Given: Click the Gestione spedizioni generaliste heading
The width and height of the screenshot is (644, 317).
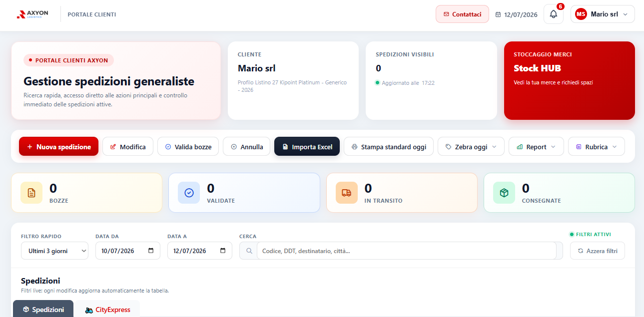Looking at the screenshot, I should click(x=109, y=81).
